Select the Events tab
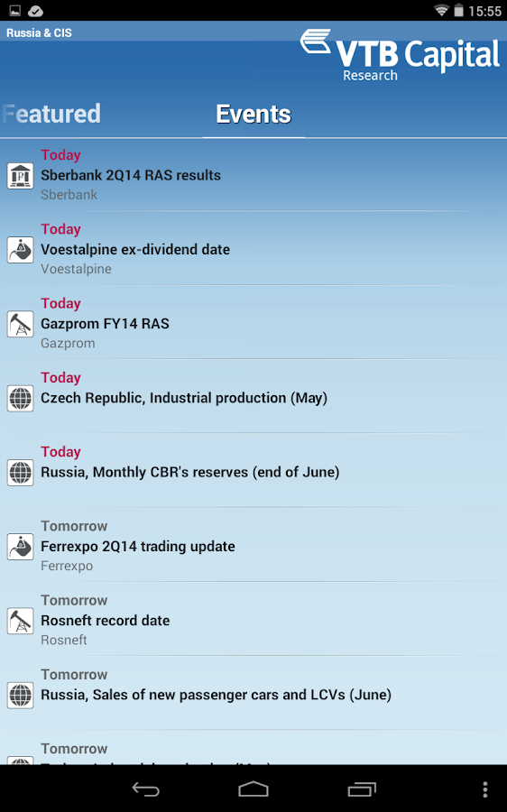This screenshot has width=507, height=812. 253,114
